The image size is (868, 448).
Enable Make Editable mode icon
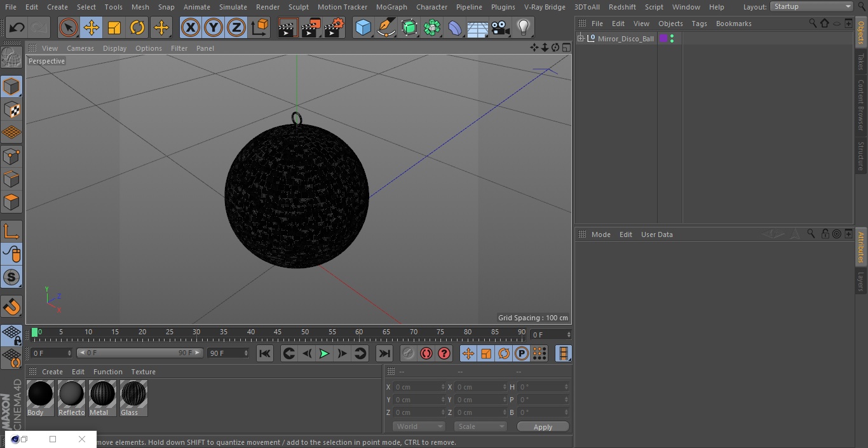coord(11,58)
